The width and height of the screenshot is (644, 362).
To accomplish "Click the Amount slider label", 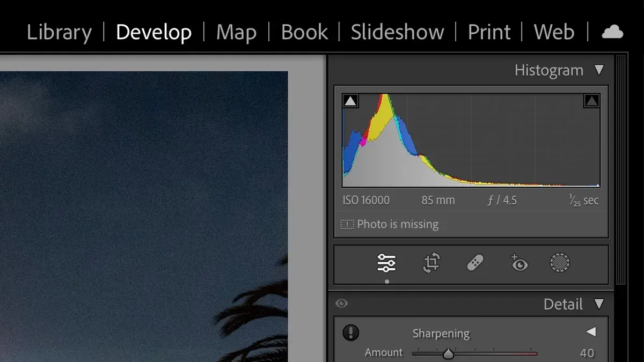I will coord(384,352).
